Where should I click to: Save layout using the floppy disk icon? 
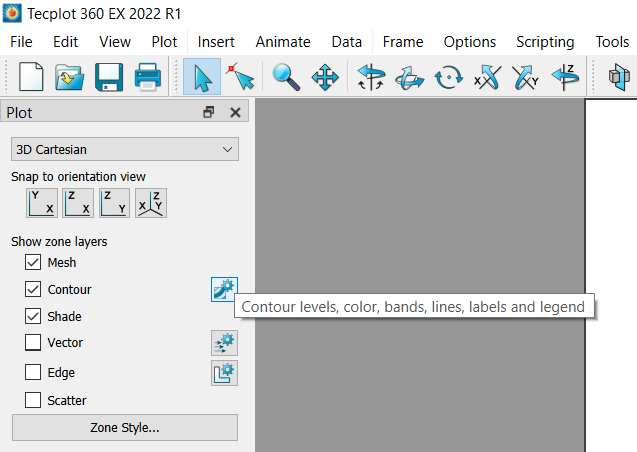pyautogui.click(x=109, y=76)
